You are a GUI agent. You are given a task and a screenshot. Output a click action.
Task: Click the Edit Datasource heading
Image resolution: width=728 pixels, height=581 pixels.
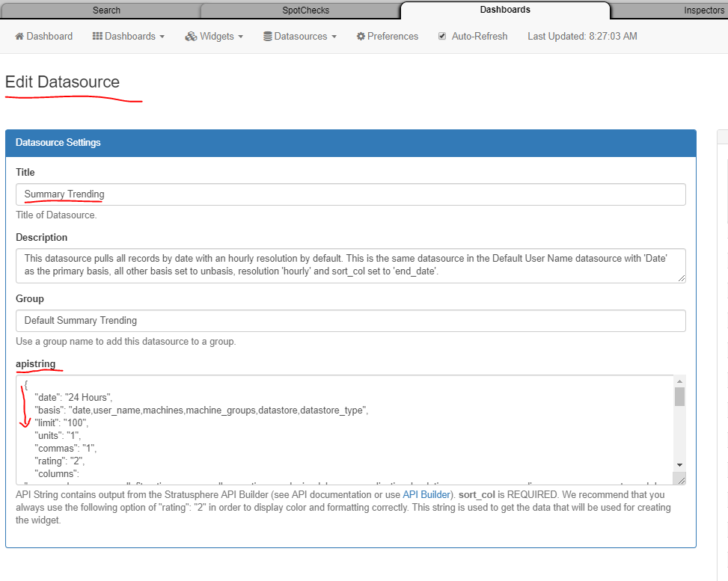[x=62, y=82]
